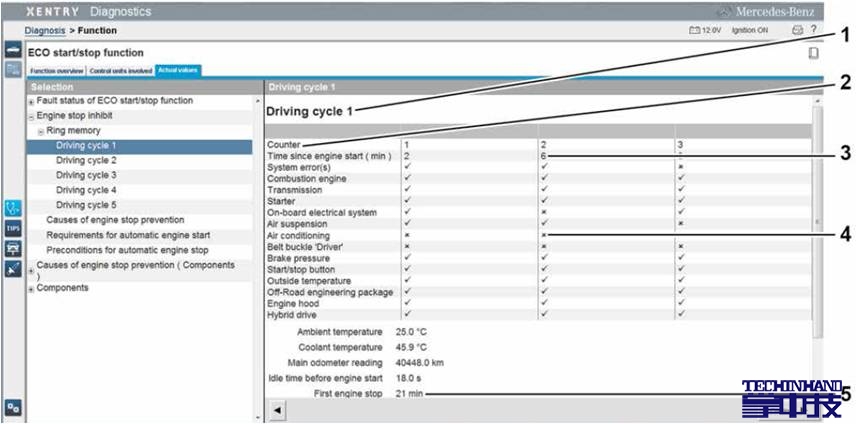Go back via the Diagnosis breadcrumb link
This screenshot has width=857, height=424.
44,31
